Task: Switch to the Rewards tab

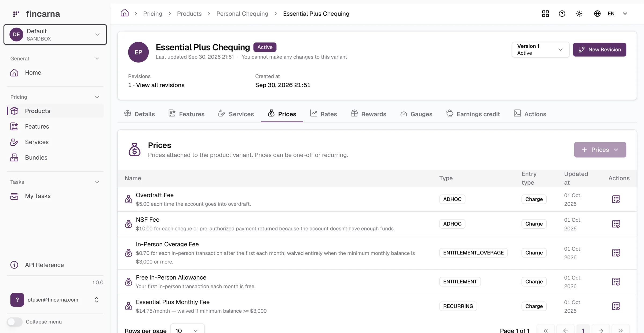Action: [x=368, y=114]
